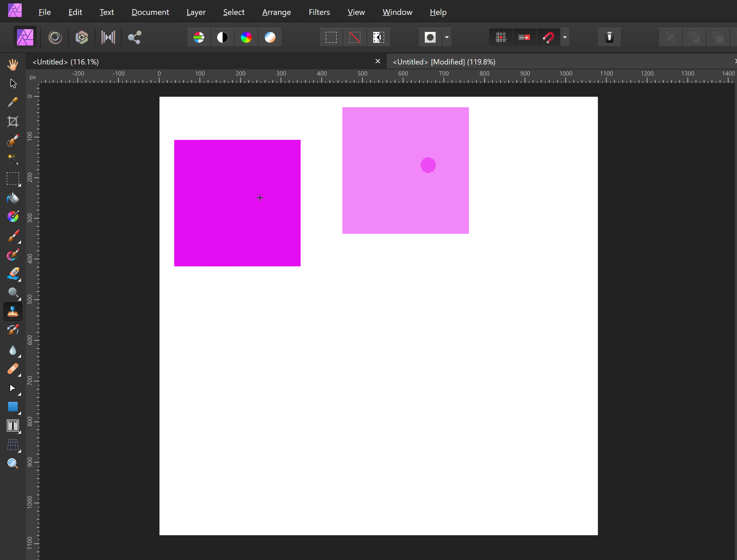Activate the Zoom tool
This screenshot has height=560, width=737.
pos(13,464)
